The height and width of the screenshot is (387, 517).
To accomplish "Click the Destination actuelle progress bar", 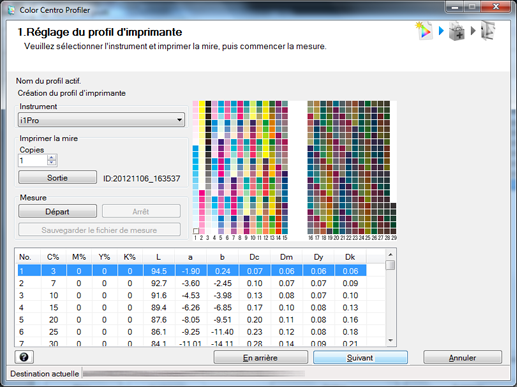I will 193,374.
